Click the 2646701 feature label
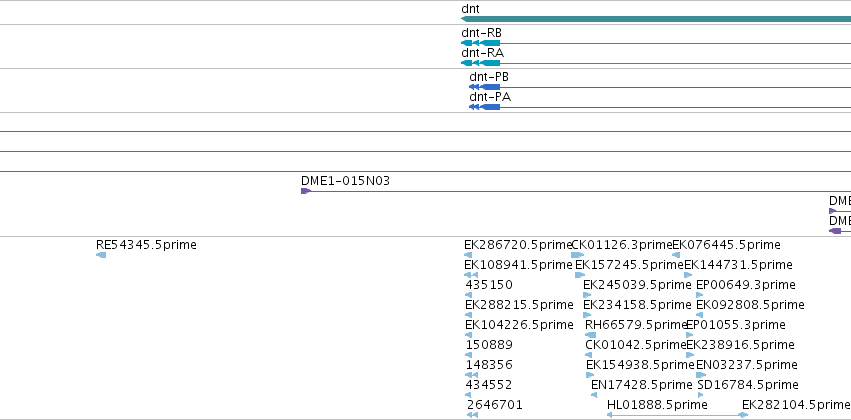The height and width of the screenshot is (420, 851). (495, 405)
